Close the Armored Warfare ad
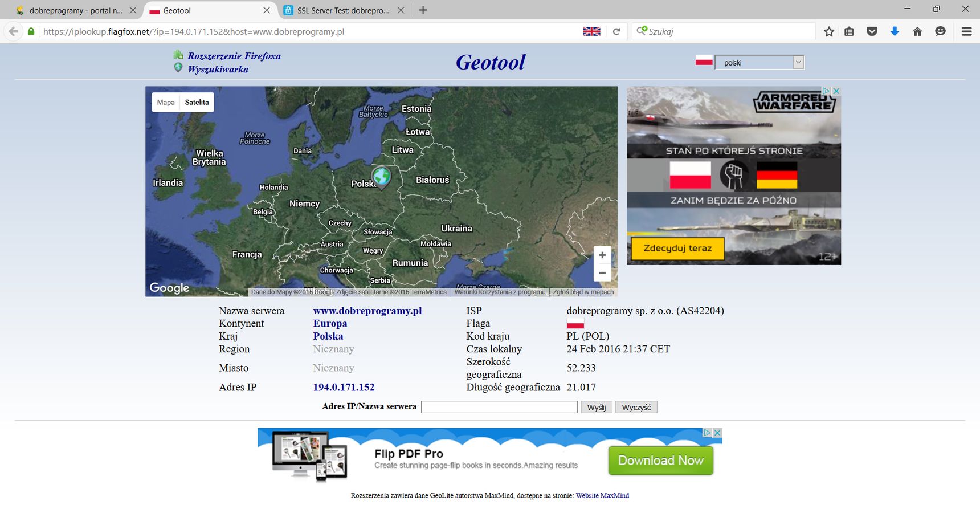 pos(836,91)
